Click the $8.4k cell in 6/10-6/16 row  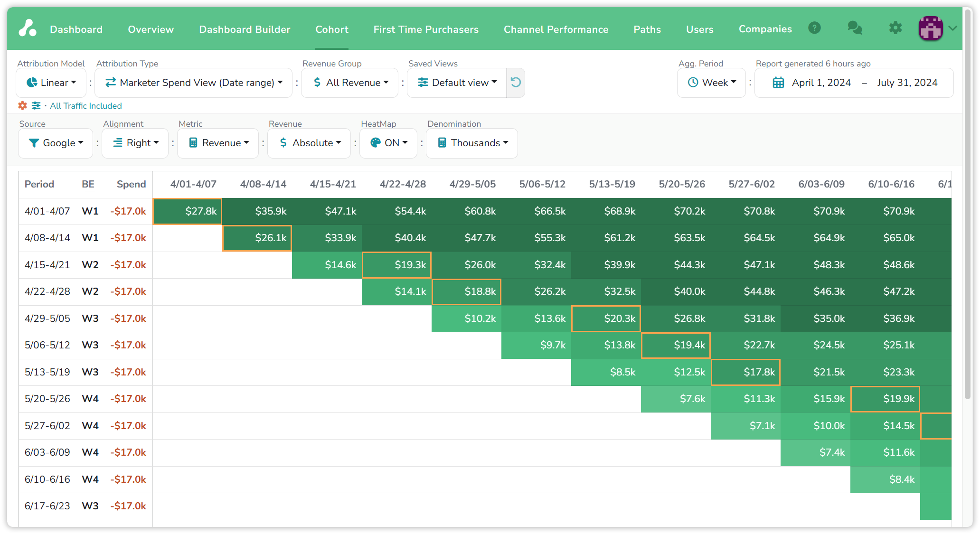click(x=885, y=479)
